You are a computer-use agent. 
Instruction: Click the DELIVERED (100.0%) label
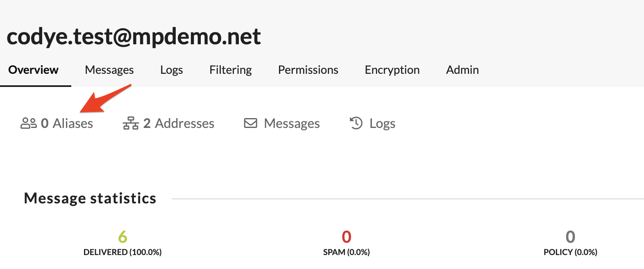(122, 252)
